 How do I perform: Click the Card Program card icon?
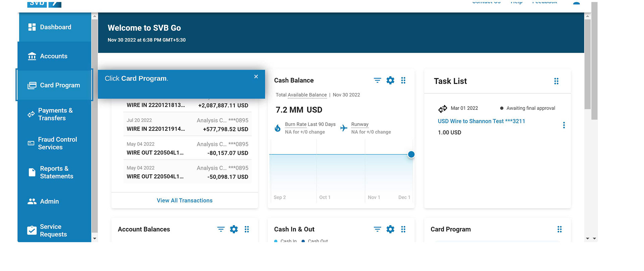(x=32, y=85)
